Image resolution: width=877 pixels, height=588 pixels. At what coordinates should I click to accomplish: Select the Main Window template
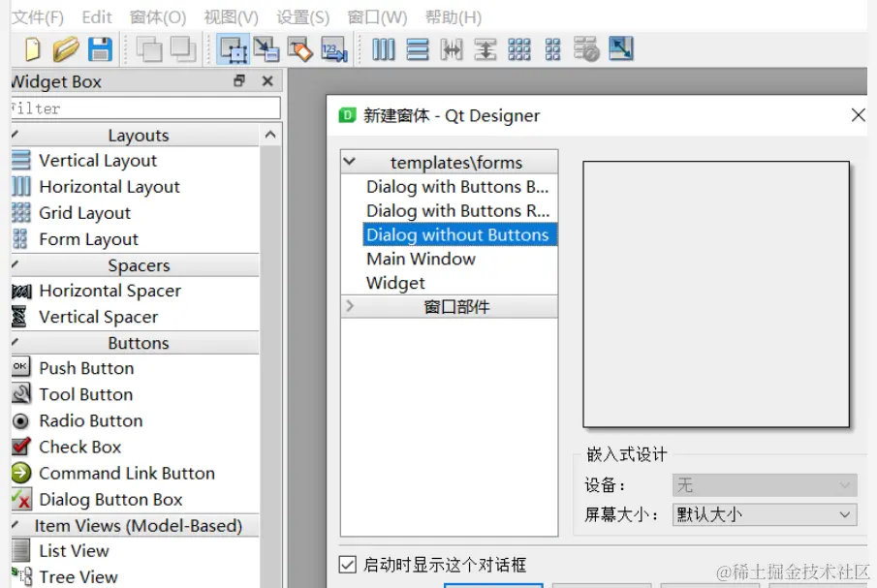coord(421,259)
